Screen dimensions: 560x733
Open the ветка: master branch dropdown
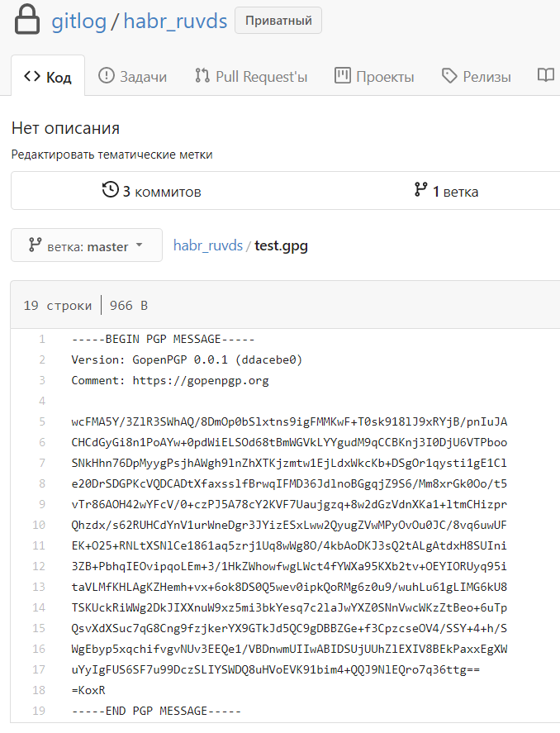[86, 245]
